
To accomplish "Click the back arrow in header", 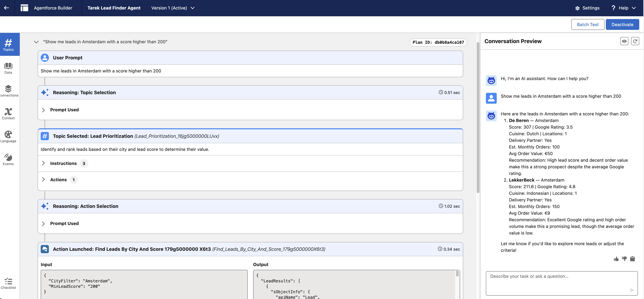I will (x=6, y=8).
